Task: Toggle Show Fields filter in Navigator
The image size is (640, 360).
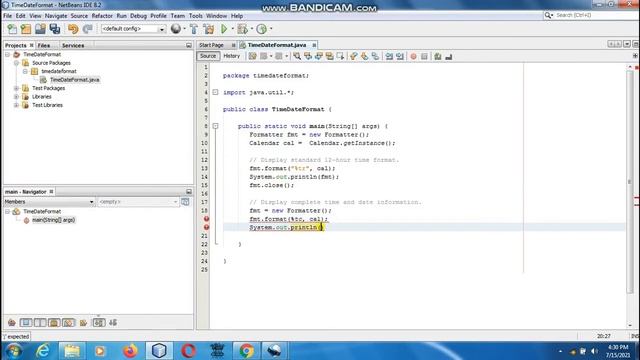Action: coord(26,323)
